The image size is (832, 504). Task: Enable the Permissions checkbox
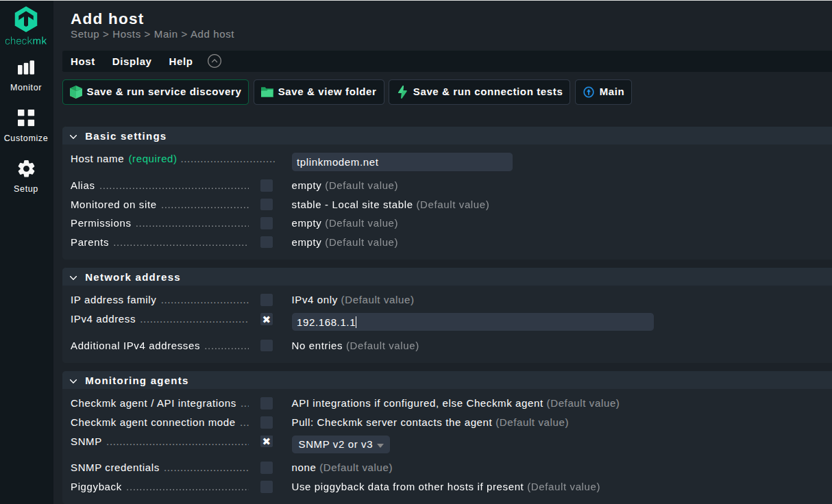click(x=267, y=223)
